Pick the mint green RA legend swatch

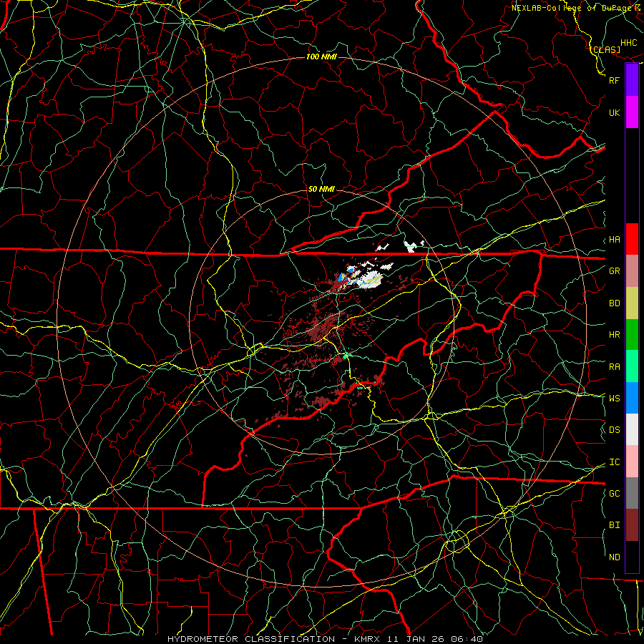[x=632, y=366]
